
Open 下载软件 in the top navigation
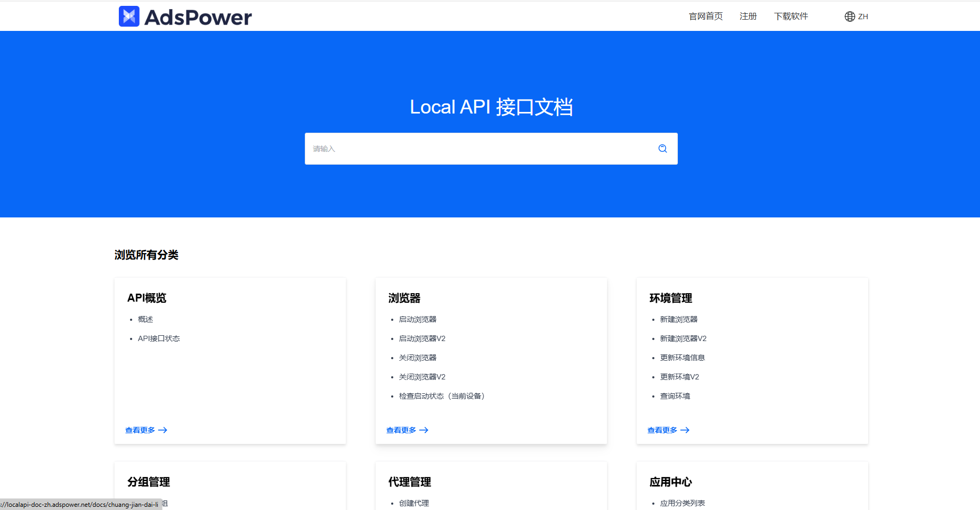click(x=791, y=17)
